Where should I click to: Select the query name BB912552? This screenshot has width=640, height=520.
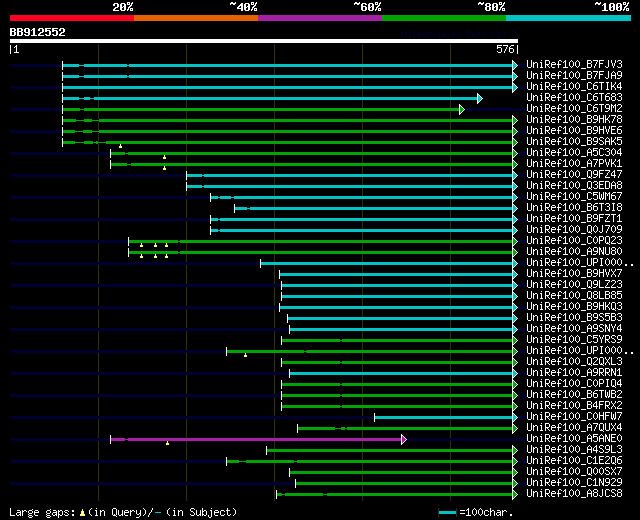coord(38,32)
